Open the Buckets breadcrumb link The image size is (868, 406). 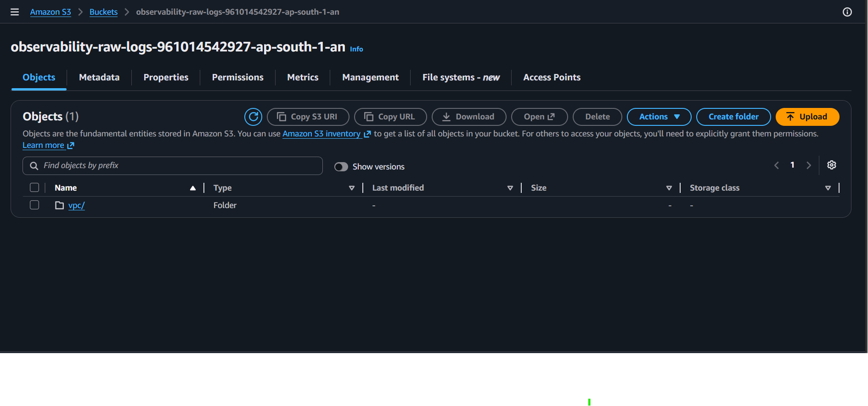(x=103, y=12)
